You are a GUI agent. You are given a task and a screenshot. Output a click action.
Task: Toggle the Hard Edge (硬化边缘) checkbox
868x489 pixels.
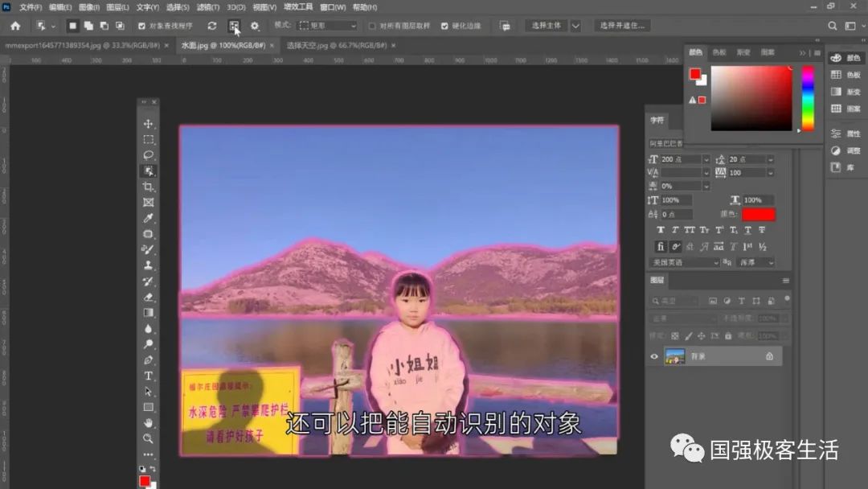444,26
